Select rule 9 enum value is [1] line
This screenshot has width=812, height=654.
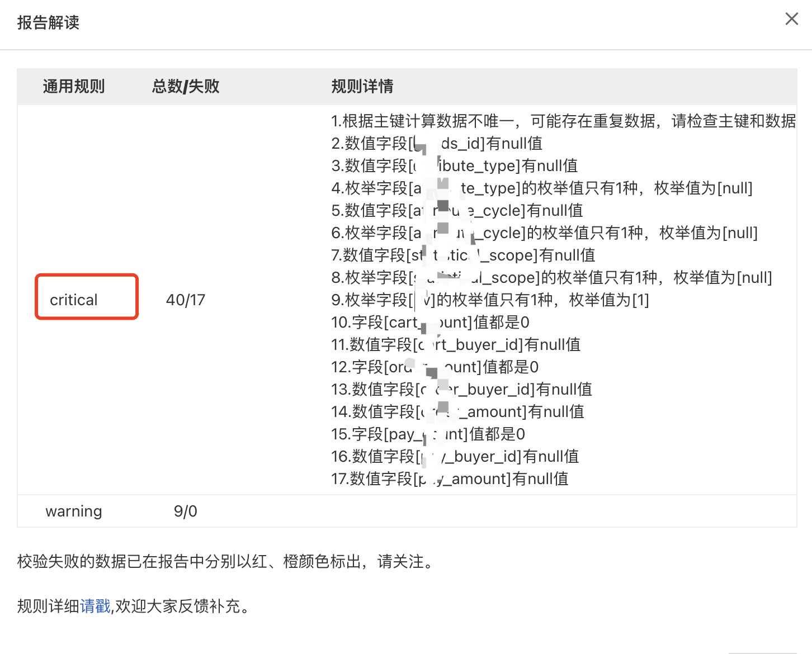pyautogui.click(x=490, y=300)
